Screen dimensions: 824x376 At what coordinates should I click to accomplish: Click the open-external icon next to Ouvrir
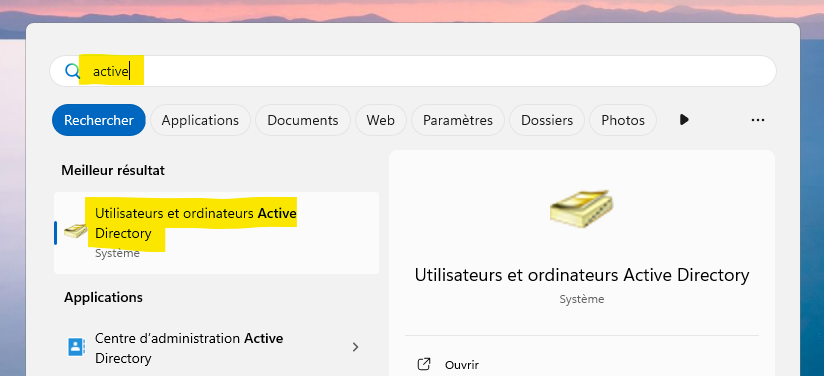pos(424,364)
